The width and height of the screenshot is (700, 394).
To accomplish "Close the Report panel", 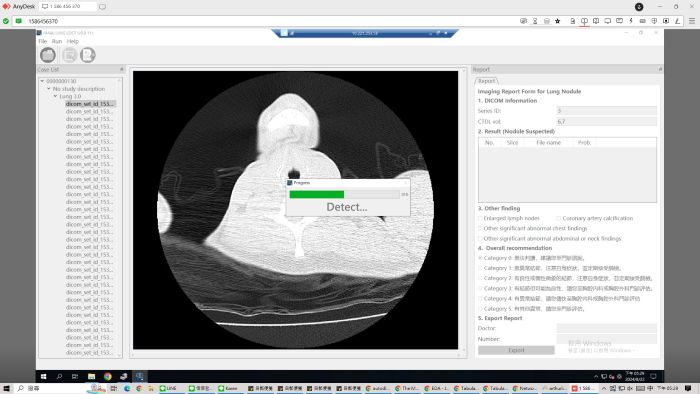I will point(660,69).
